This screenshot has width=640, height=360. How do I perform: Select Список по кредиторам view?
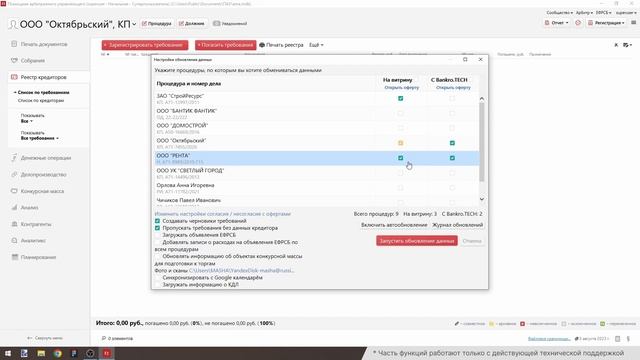[x=41, y=100]
